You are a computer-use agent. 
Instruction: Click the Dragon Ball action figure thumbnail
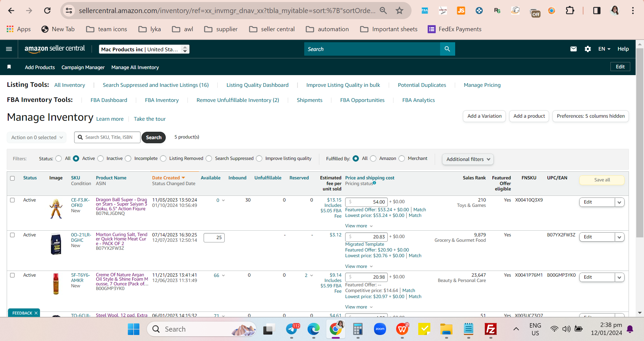(x=56, y=209)
